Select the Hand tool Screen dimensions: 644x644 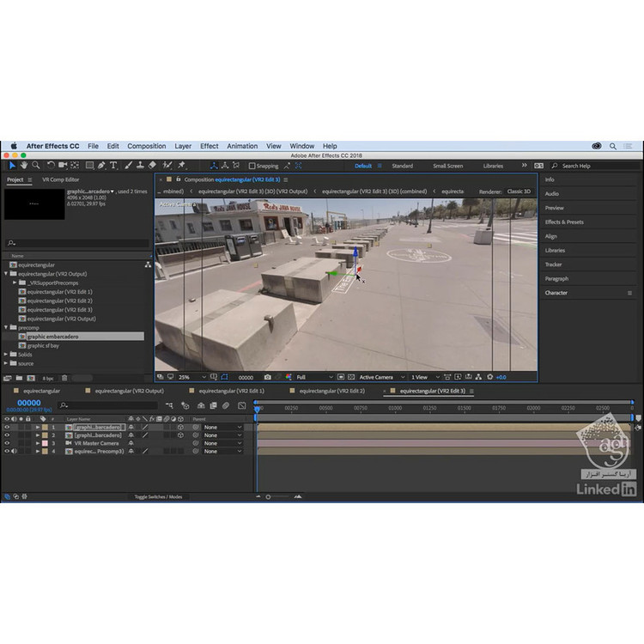tap(24, 165)
